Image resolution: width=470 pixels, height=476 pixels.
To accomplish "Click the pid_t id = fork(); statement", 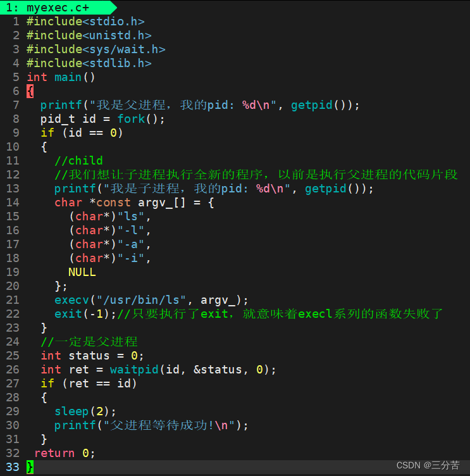I will 102,119.
